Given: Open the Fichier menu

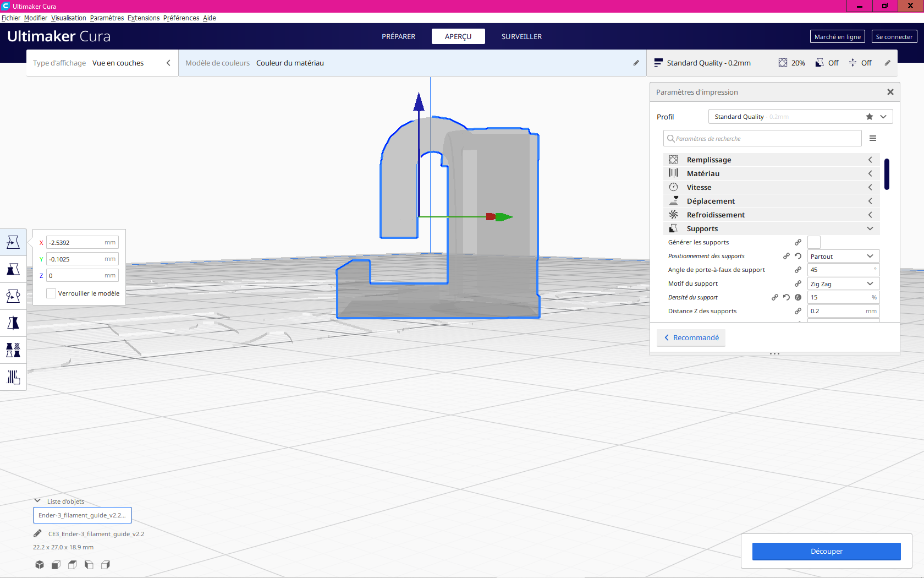Looking at the screenshot, I should click(x=11, y=18).
